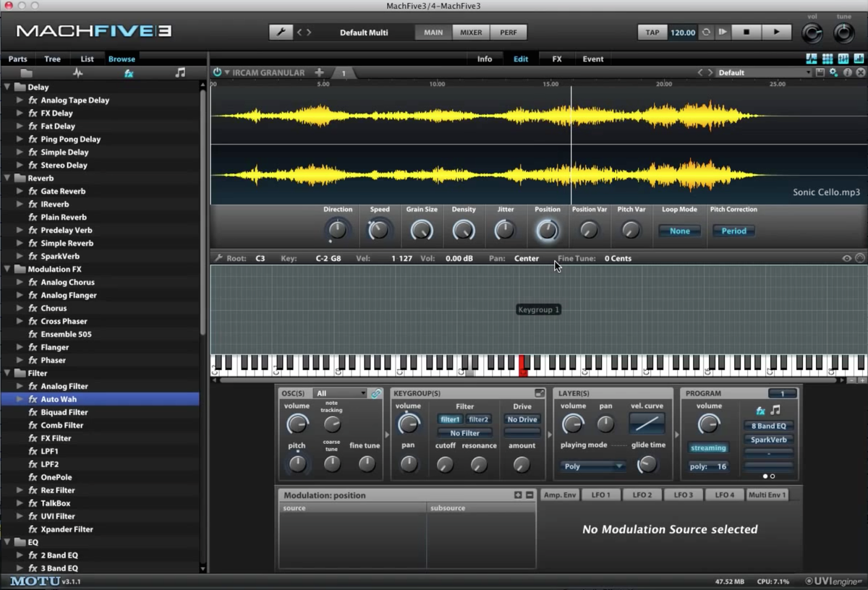Viewport: 868px width, 590px height.
Task: Open the Default preset dropdown
Action: tap(765, 72)
